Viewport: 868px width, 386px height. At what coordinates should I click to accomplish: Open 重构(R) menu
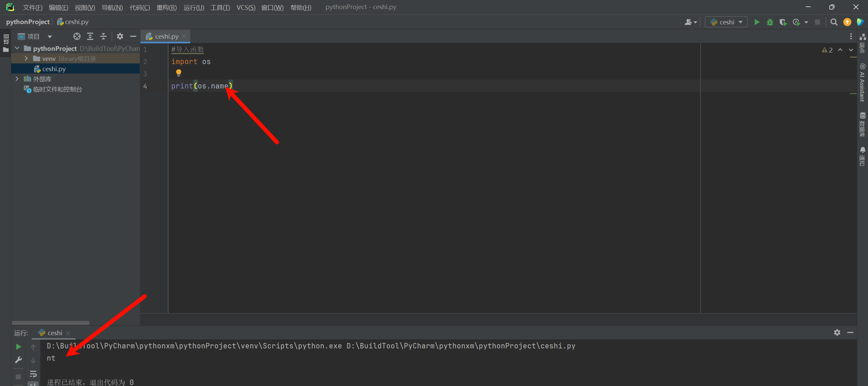click(166, 7)
